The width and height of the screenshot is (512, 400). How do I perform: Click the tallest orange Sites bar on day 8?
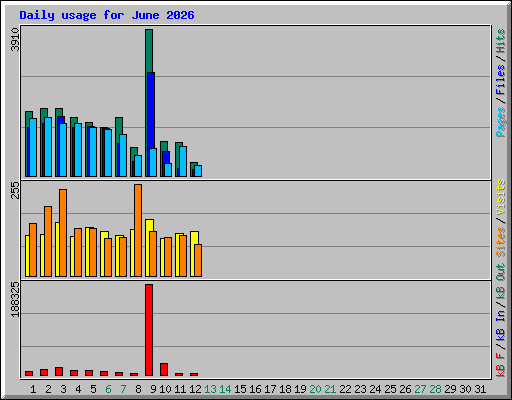(x=138, y=230)
